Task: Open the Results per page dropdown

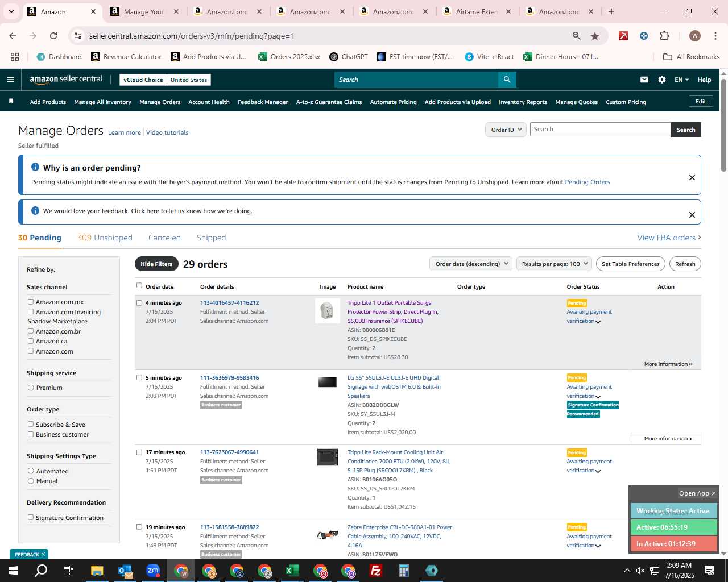Action: pos(555,264)
